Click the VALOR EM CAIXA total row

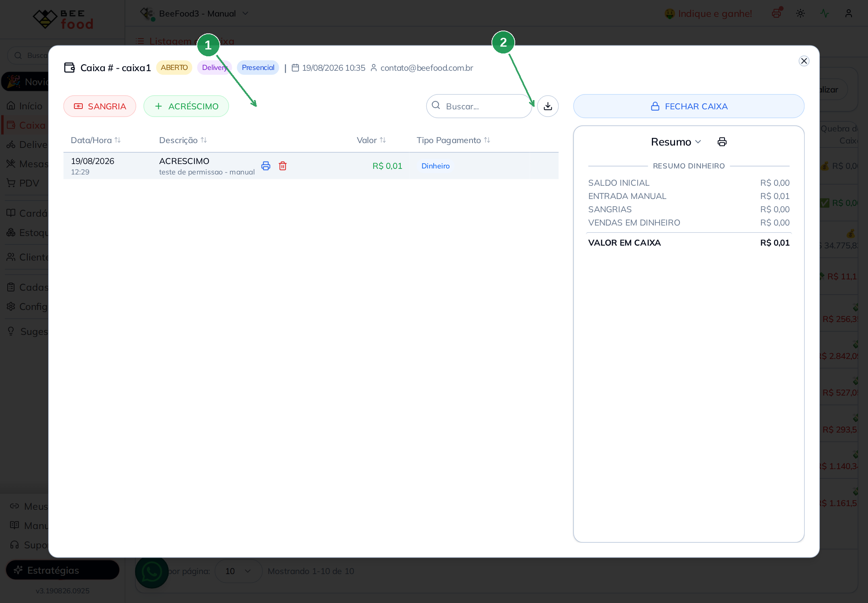coord(689,243)
